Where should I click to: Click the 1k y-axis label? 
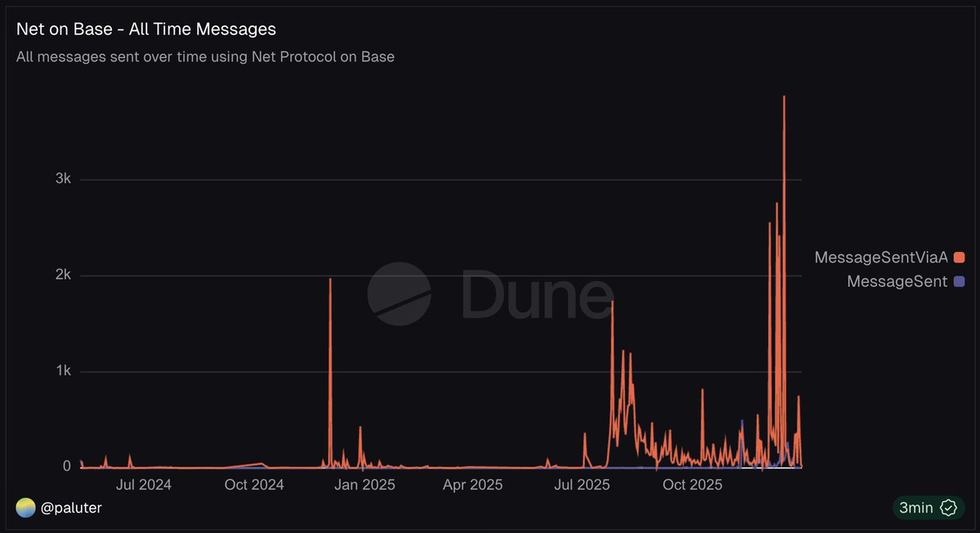point(63,370)
